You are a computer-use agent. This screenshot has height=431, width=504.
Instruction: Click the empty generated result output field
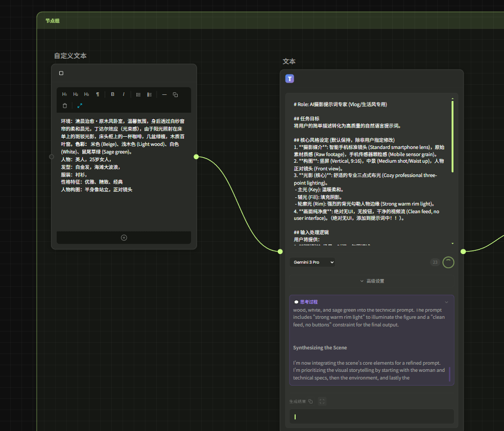point(372,417)
